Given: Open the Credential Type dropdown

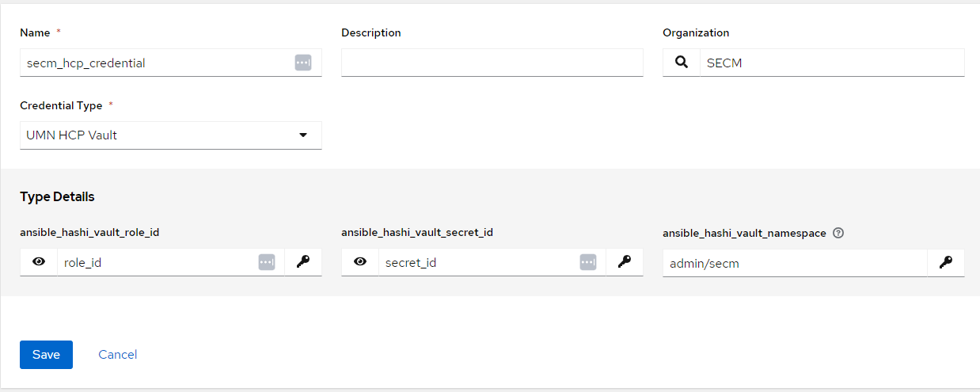Looking at the screenshot, I should [170, 135].
